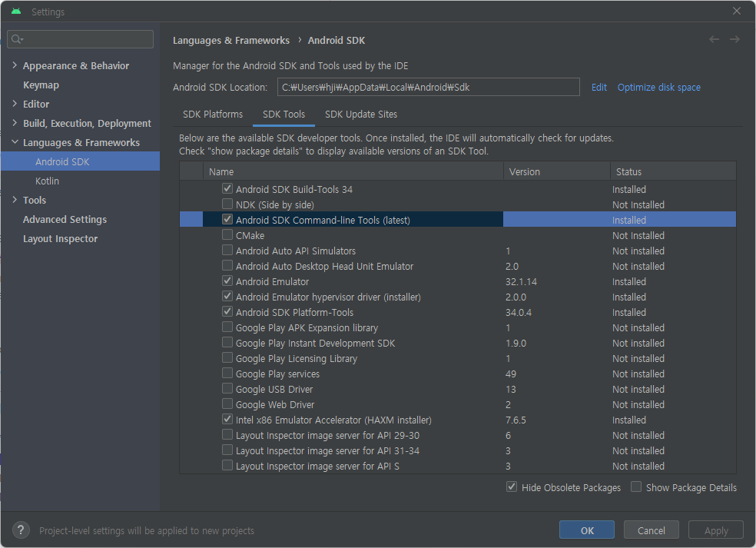Disable Hide Obsolete Packages
This screenshot has height=548, width=756.
(512, 487)
